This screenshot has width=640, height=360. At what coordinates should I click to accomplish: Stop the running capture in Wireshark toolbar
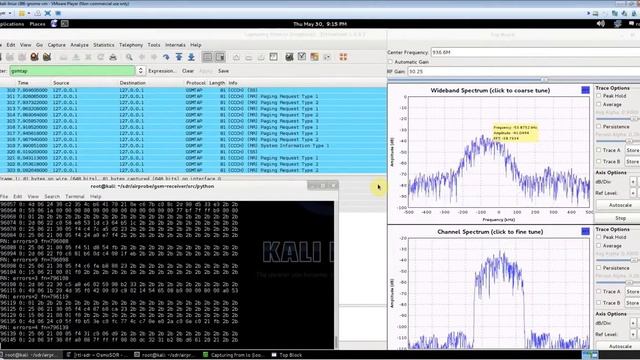pyautogui.click(x=34, y=57)
